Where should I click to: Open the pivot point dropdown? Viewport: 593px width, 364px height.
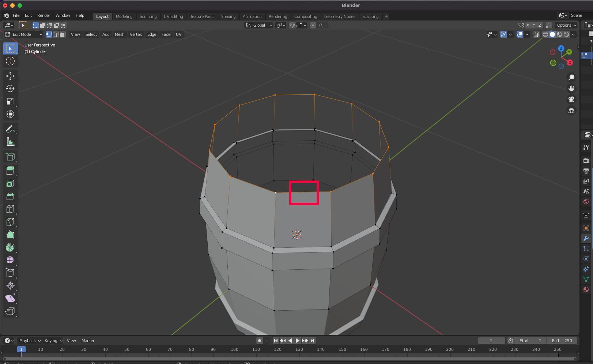(281, 25)
